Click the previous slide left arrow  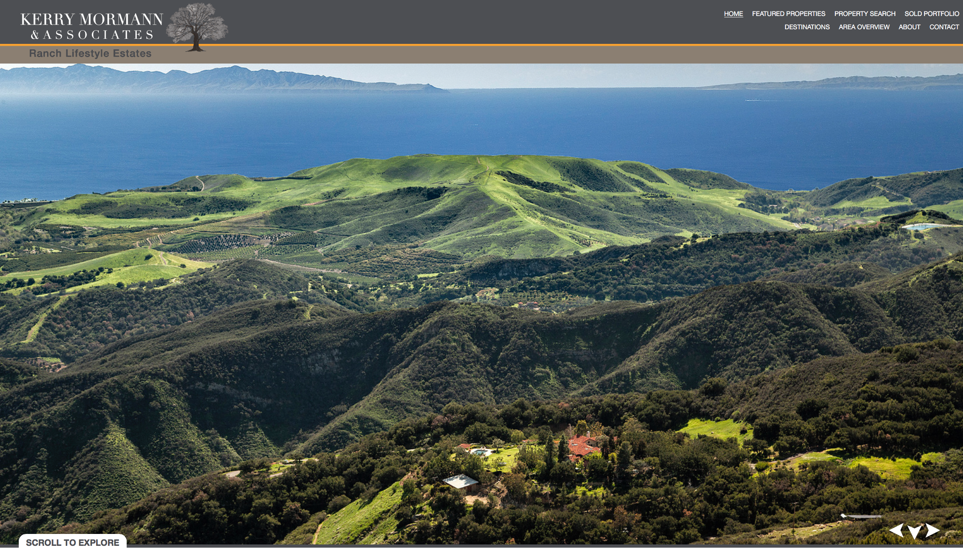coord(896,530)
